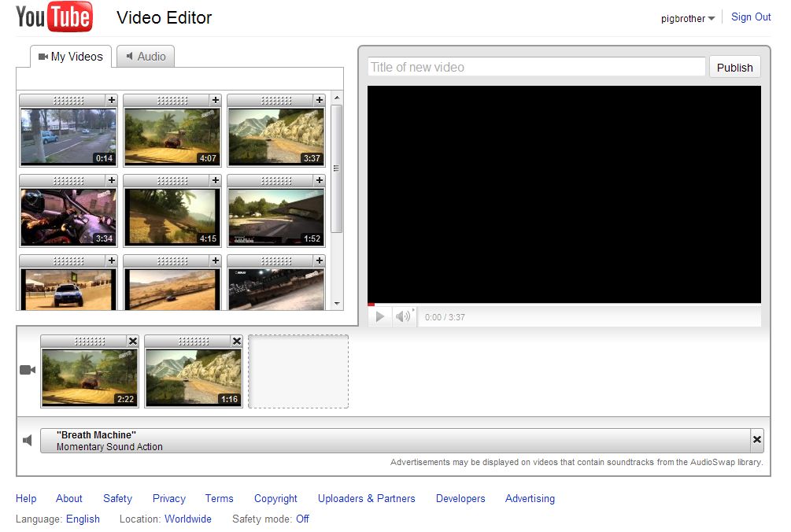791x532 pixels.
Task: Click the YouTube logo
Action: point(54,17)
